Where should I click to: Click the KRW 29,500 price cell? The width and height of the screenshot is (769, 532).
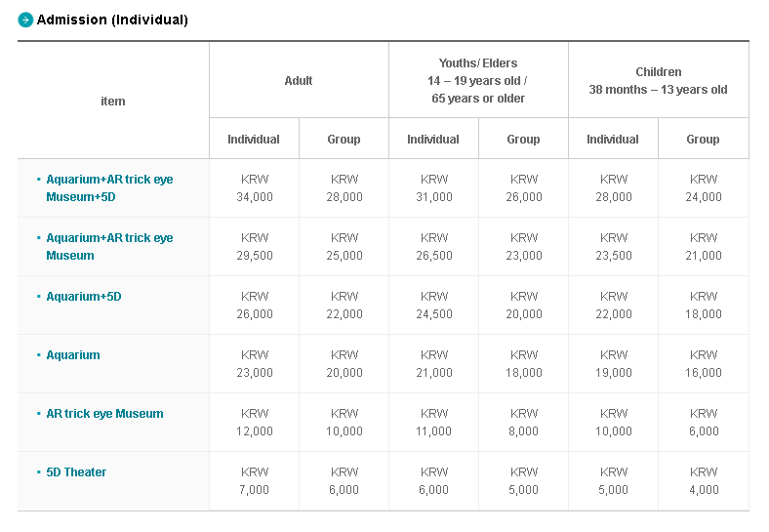pyautogui.click(x=255, y=247)
